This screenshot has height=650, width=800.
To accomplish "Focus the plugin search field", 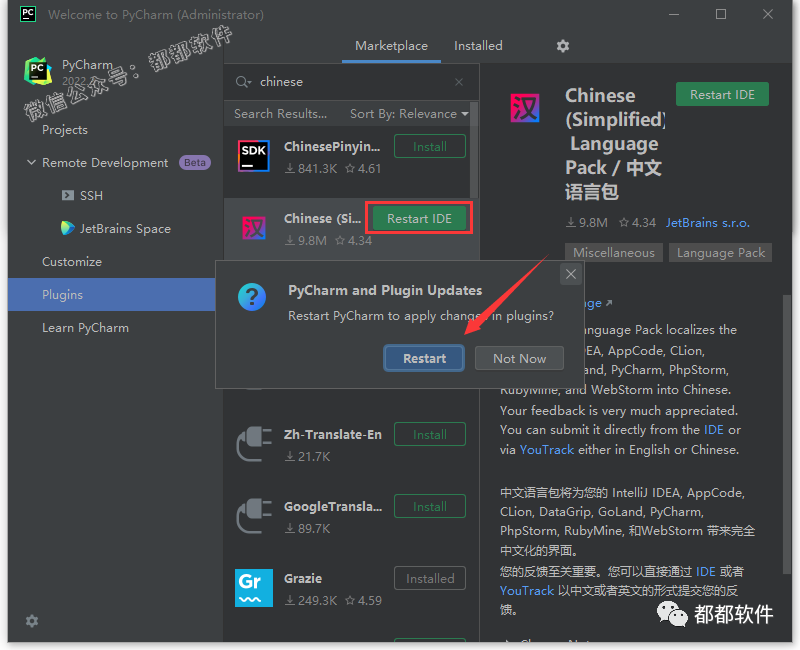I will click(352, 82).
